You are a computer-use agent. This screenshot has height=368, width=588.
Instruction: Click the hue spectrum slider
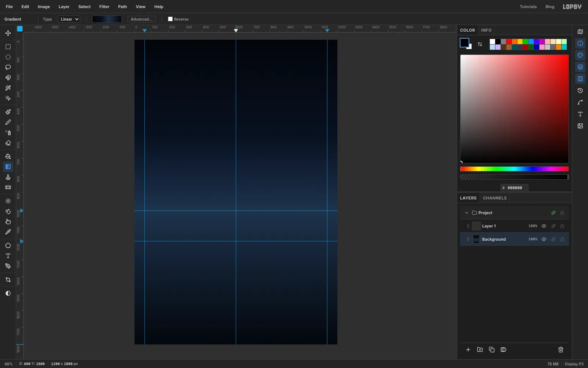[x=514, y=169]
